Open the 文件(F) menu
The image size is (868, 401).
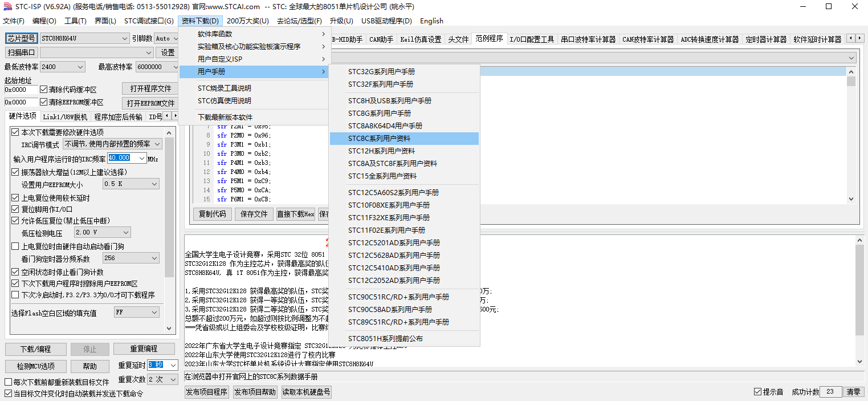click(x=14, y=21)
